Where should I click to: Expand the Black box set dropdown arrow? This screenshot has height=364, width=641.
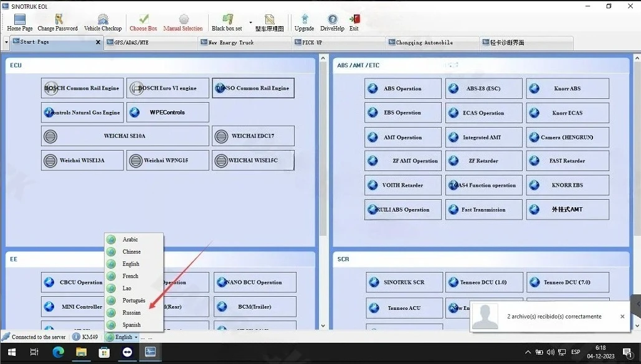250,23
